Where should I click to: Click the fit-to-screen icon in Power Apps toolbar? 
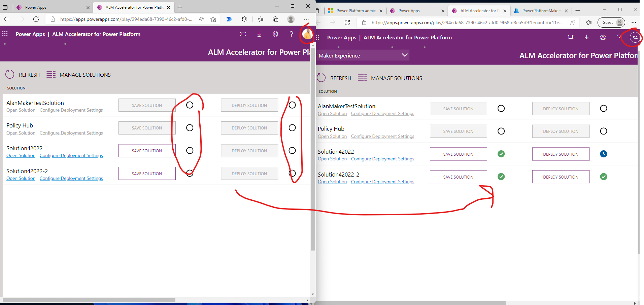[243, 34]
